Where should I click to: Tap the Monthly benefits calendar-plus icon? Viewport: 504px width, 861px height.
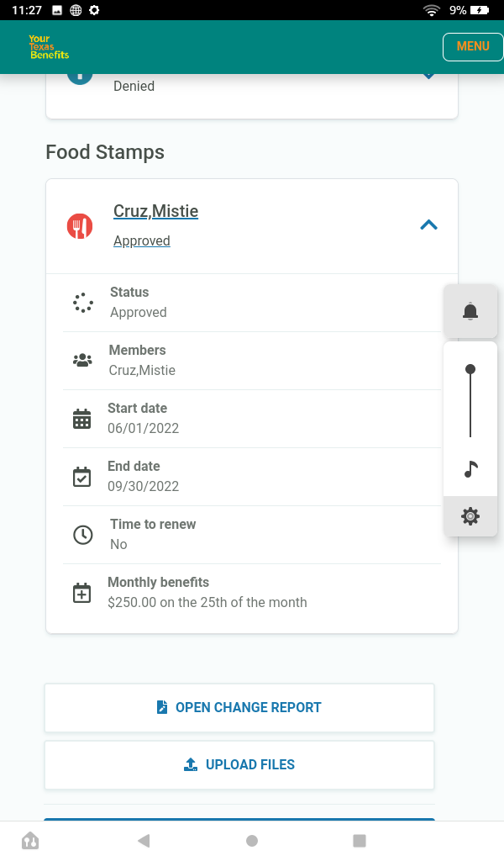(81, 593)
